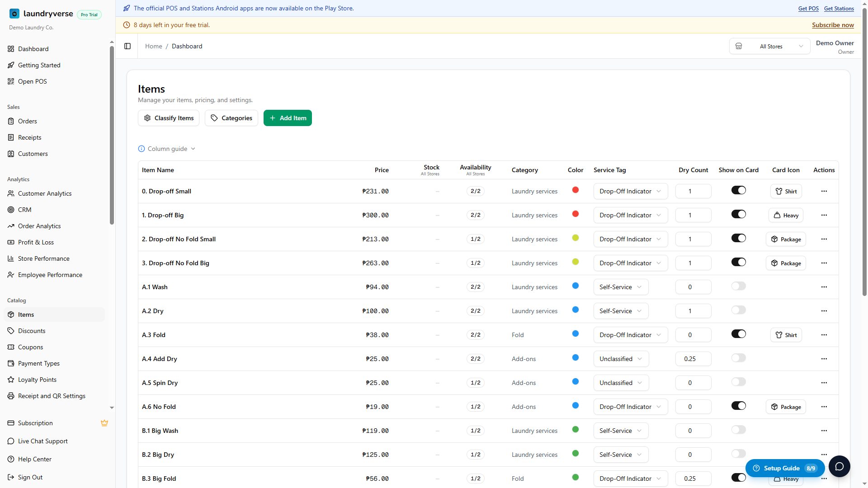The image size is (868, 488).
Task: Click the Subscribe now link
Action: (x=833, y=25)
